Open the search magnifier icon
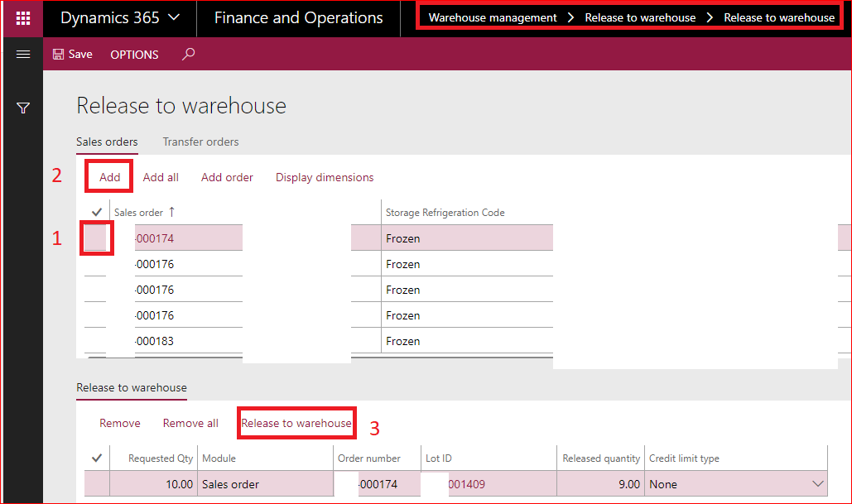This screenshot has height=504, width=852. pos(188,55)
